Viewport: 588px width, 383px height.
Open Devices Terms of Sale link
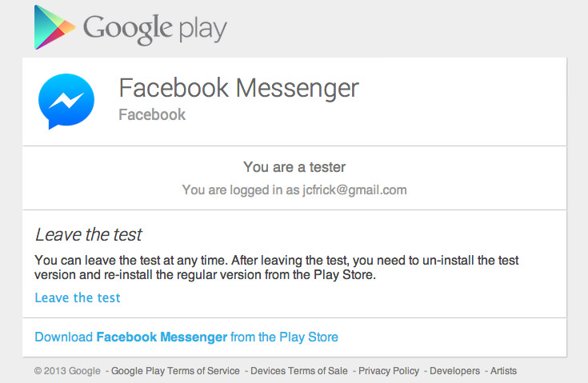pos(299,370)
